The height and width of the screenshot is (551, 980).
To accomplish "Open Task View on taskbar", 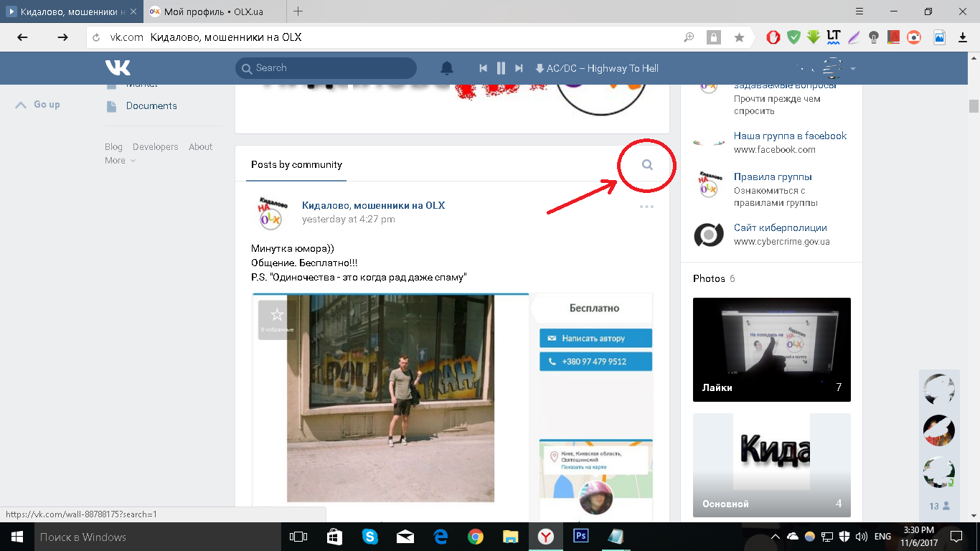I will [298, 537].
